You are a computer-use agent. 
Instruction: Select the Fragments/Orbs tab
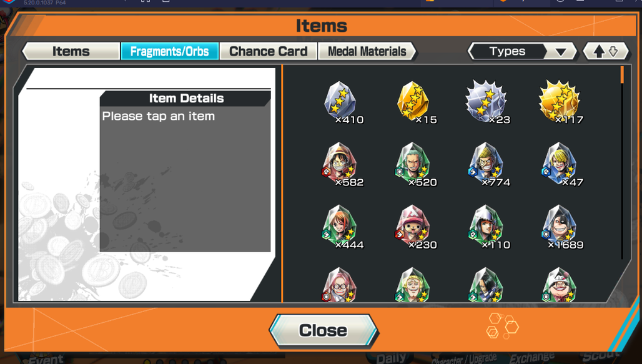[169, 51]
